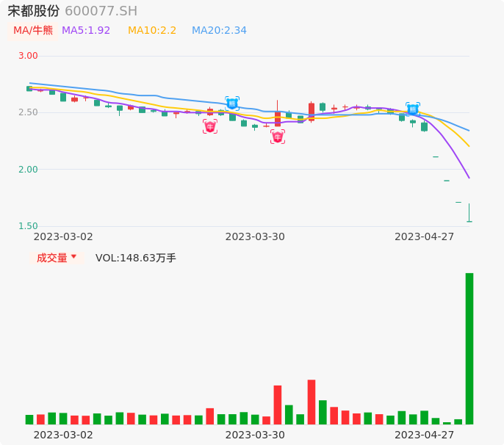Viewport: 504px width, 445px height.
Task: Click the tallest red volume bar
Action: (x=312, y=402)
